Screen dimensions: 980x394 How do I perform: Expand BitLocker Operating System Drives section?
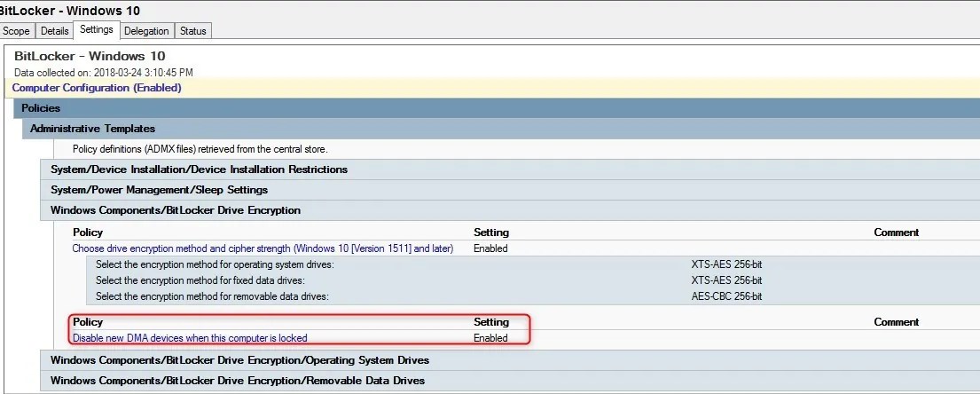pos(510,360)
